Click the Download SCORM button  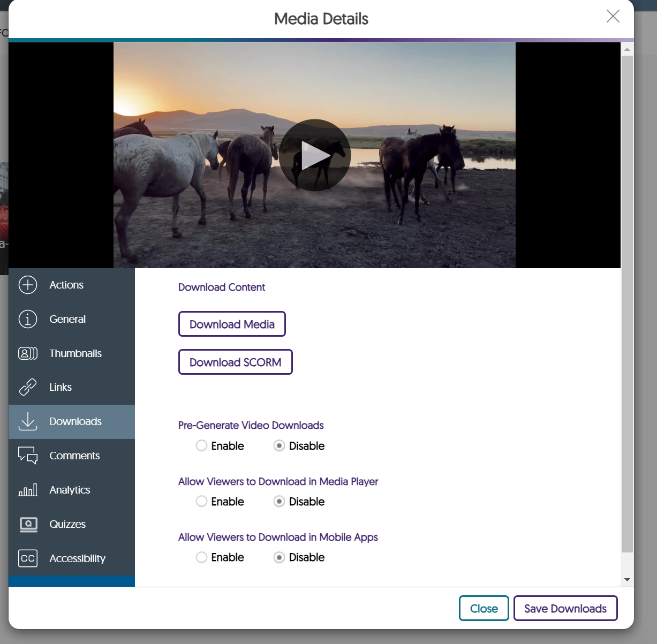click(x=235, y=362)
